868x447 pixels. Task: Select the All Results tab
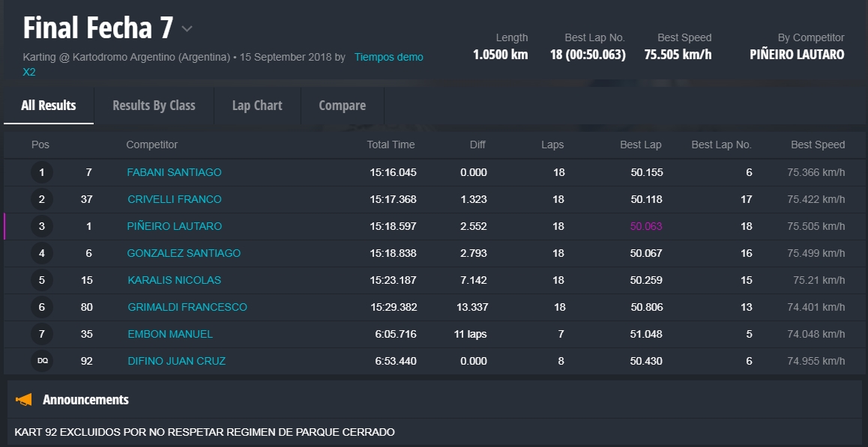49,106
